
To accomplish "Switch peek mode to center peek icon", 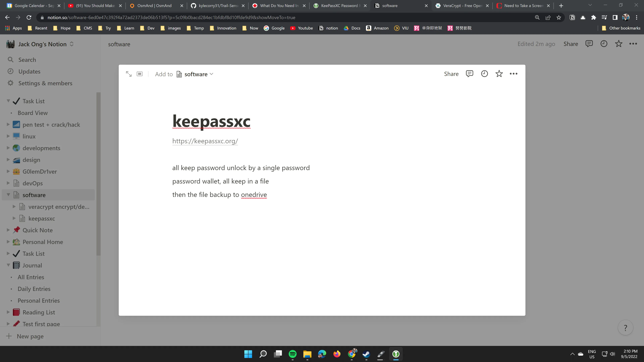I will click(x=140, y=74).
